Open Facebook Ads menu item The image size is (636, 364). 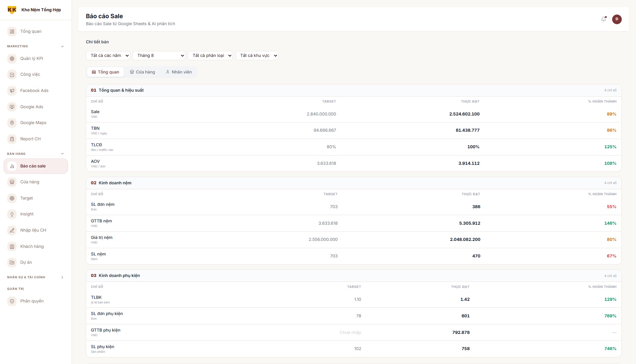36,91
